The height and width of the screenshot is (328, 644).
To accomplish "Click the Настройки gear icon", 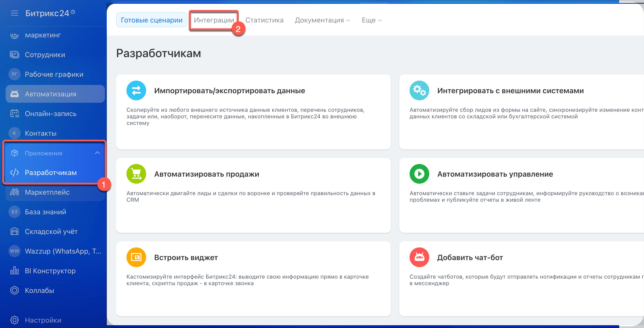I will 15,320.
